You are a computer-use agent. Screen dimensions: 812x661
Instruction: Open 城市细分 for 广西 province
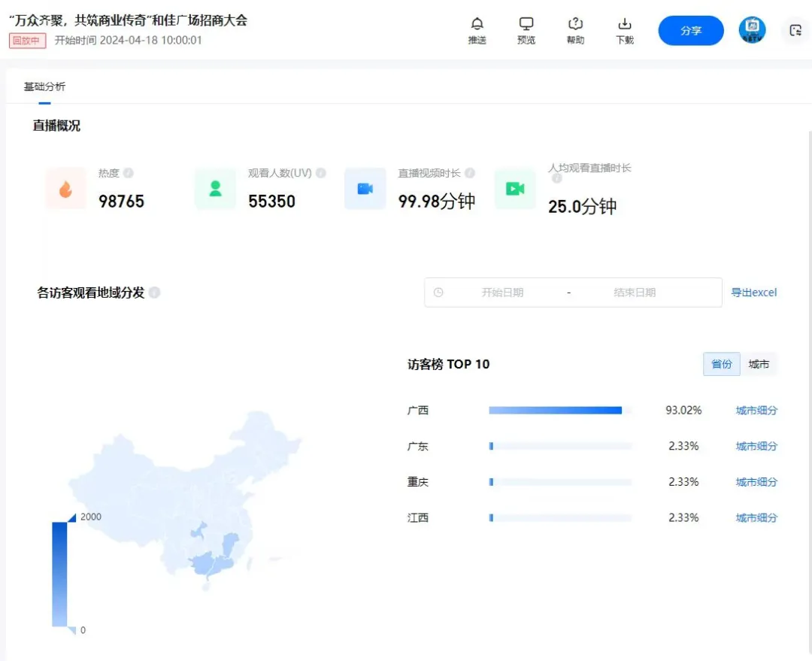click(756, 410)
